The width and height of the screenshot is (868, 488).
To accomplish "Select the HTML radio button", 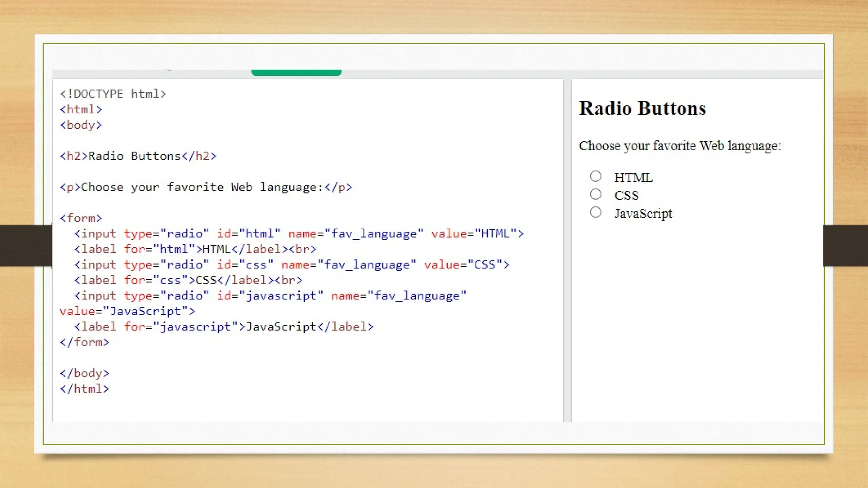I will click(x=595, y=176).
